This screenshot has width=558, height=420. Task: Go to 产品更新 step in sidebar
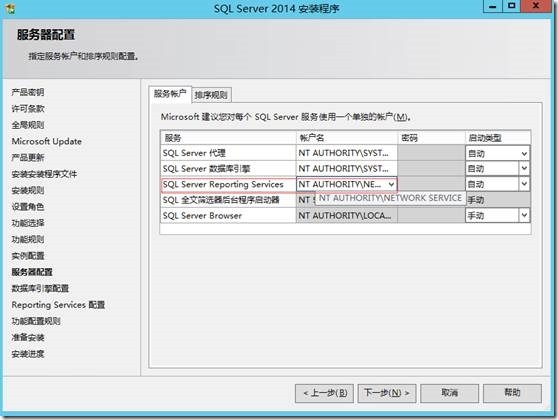tap(28, 158)
